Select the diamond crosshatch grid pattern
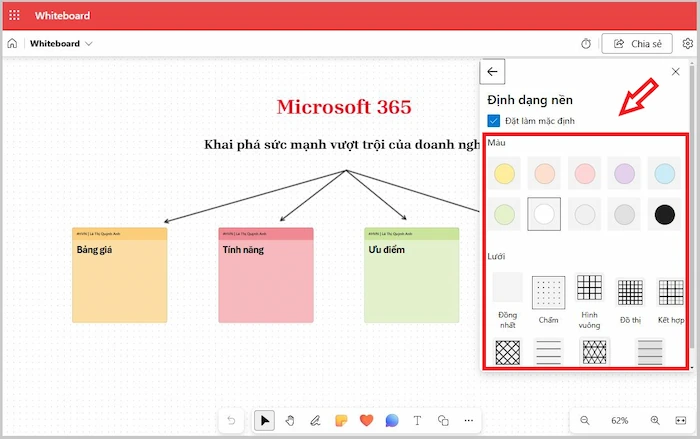The width and height of the screenshot is (700, 439). 508,352
